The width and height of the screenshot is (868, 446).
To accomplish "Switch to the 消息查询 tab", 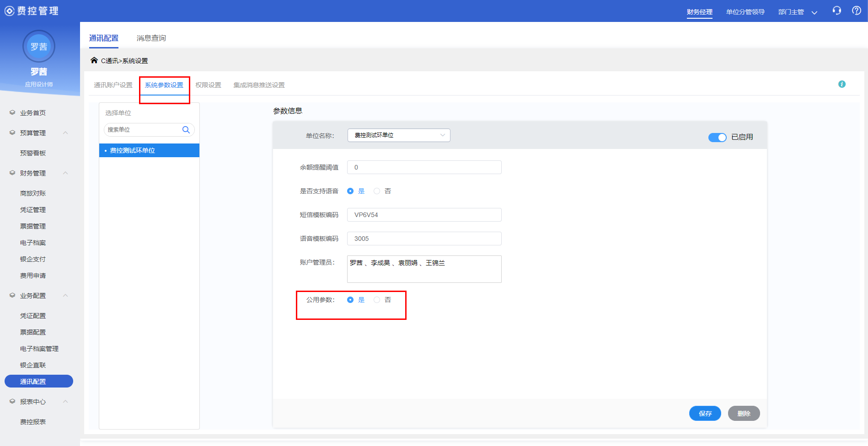I will point(151,38).
